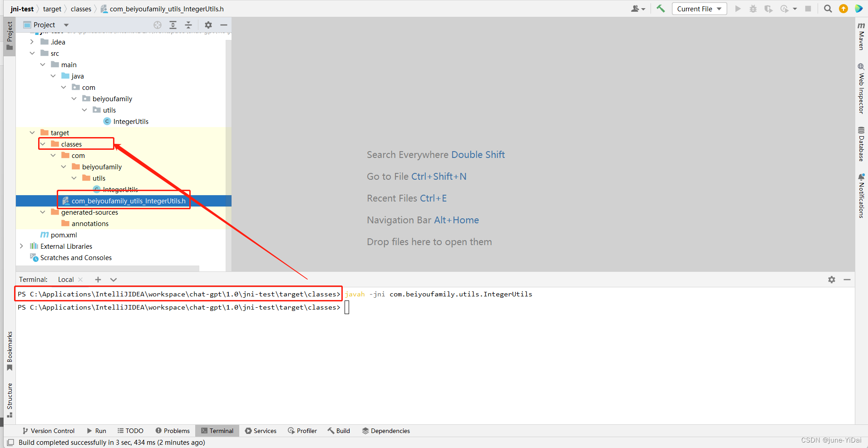Open the Profiler tool window tab

(302, 431)
